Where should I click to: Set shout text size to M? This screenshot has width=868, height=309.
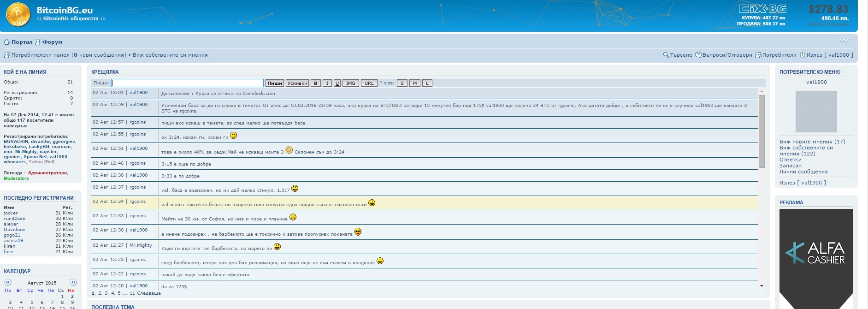click(415, 83)
